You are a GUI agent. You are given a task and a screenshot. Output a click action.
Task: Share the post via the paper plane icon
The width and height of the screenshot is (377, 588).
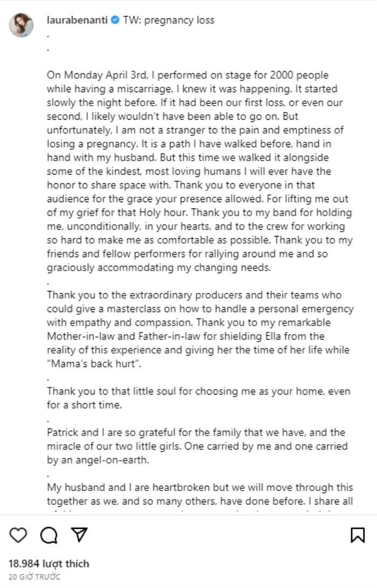coord(79,535)
